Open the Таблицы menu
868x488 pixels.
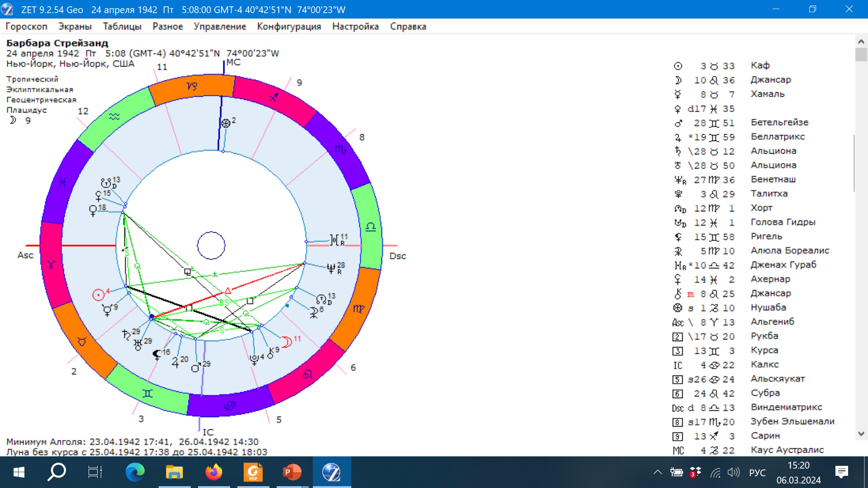pos(122,27)
